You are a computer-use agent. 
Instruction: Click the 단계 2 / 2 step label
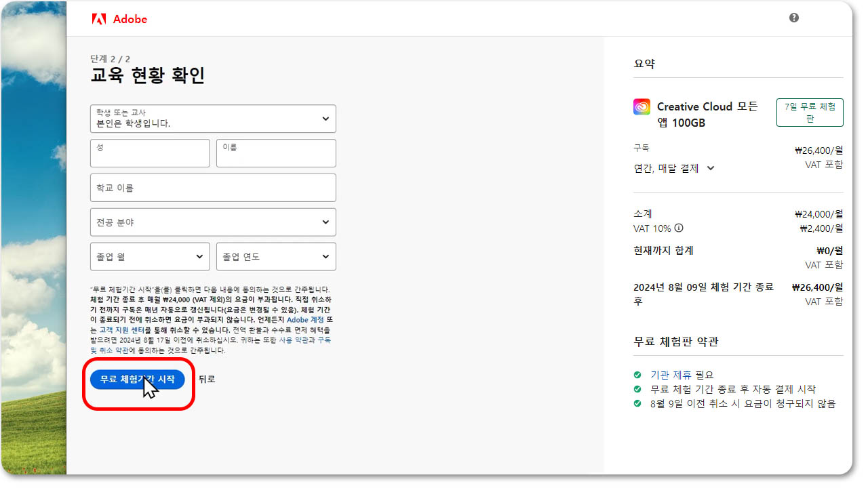[111, 58]
